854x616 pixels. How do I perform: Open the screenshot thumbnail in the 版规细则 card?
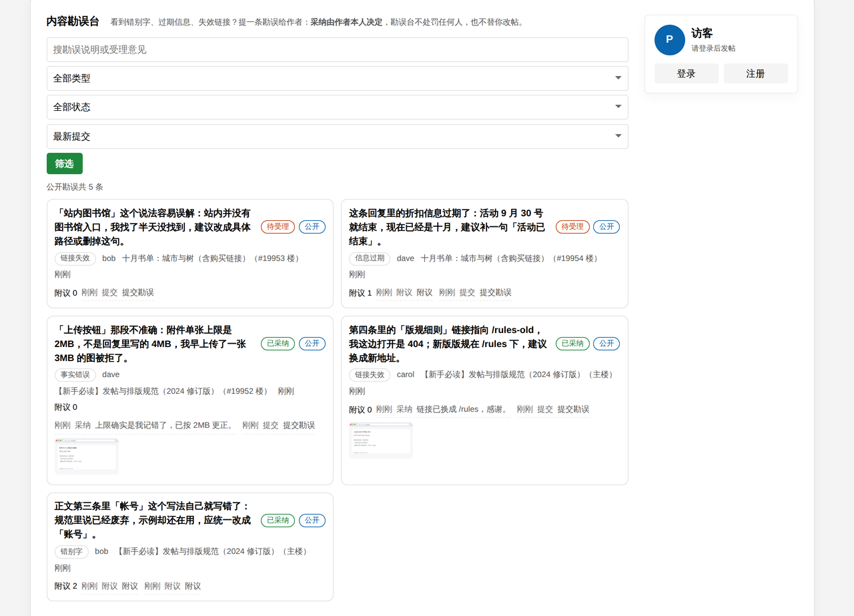coord(381,440)
